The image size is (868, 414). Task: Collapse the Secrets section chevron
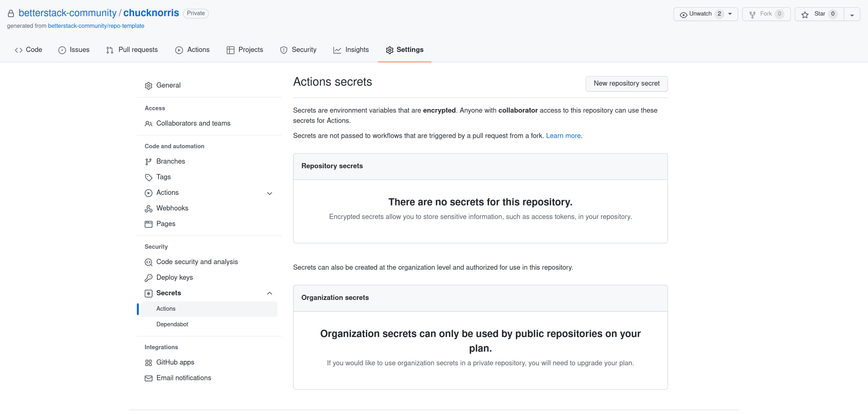[x=270, y=293]
